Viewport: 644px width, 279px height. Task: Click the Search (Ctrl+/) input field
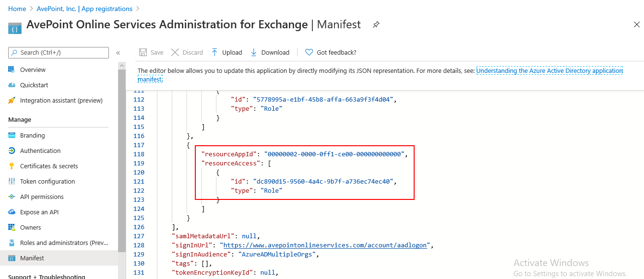click(x=58, y=52)
